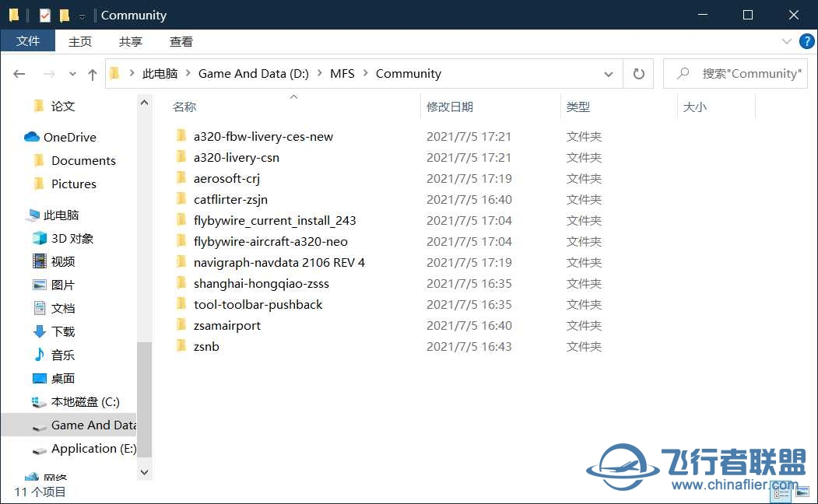The height and width of the screenshot is (504, 818).
Task: Click the navigation pane scrollbar thumb
Action: click(145, 399)
